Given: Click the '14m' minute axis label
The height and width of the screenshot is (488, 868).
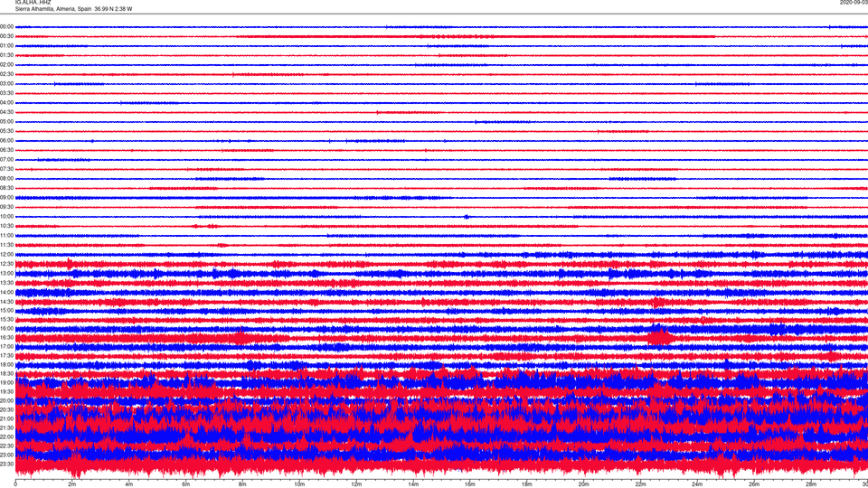Looking at the screenshot, I should click(x=413, y=484).
